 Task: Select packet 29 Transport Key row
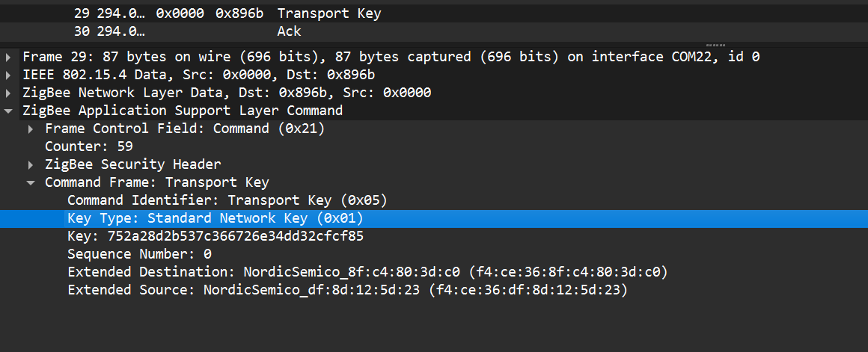329,13
